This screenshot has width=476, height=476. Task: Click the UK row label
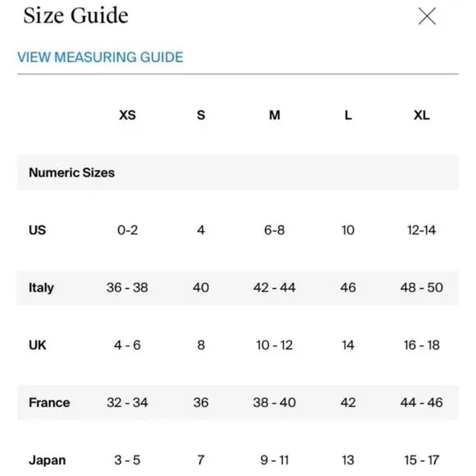tap(37, 346)
